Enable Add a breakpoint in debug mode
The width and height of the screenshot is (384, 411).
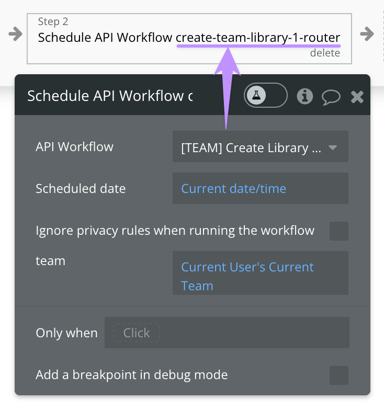point(339,375)
